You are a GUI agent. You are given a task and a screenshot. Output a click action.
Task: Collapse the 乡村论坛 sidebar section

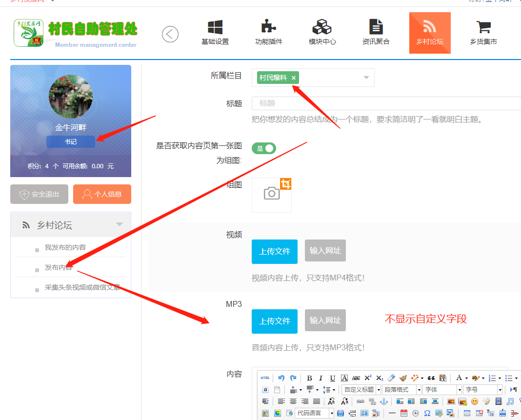tap(119, 225)
